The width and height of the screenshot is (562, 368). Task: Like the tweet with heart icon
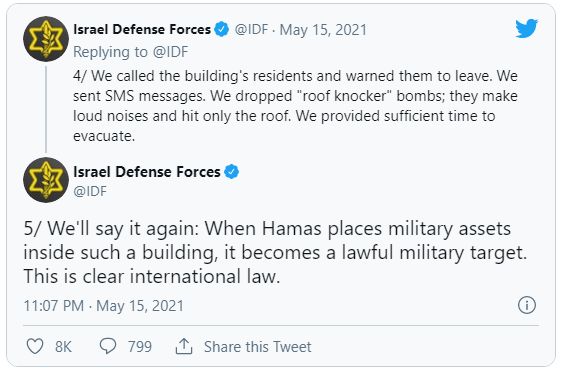(x=35, y=346)
